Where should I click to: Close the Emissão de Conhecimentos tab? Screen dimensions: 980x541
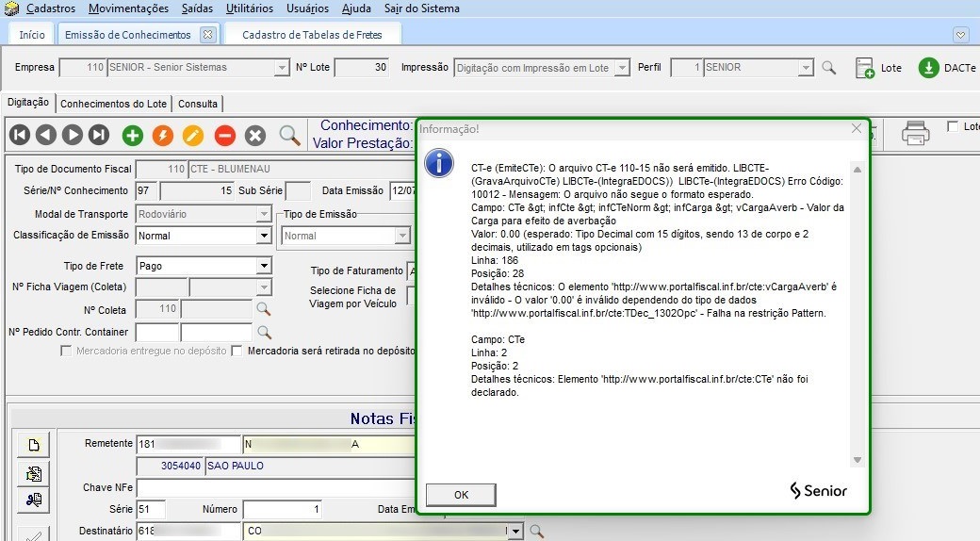pyautogui.click(x=207, y=34)
